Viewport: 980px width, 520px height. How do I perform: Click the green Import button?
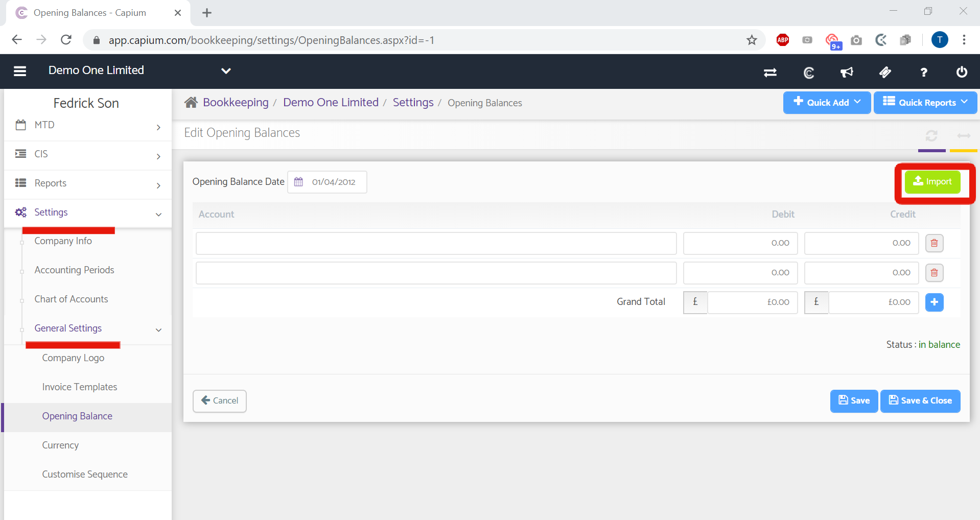(932, 182)
